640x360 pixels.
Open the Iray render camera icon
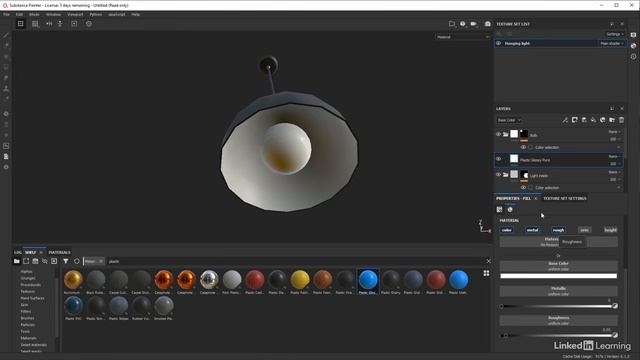487,24
